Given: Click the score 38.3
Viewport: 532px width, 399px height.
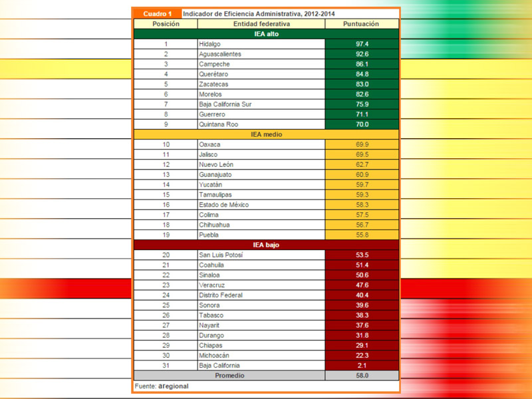Looking at the screenshot, I should coord(362,315).
